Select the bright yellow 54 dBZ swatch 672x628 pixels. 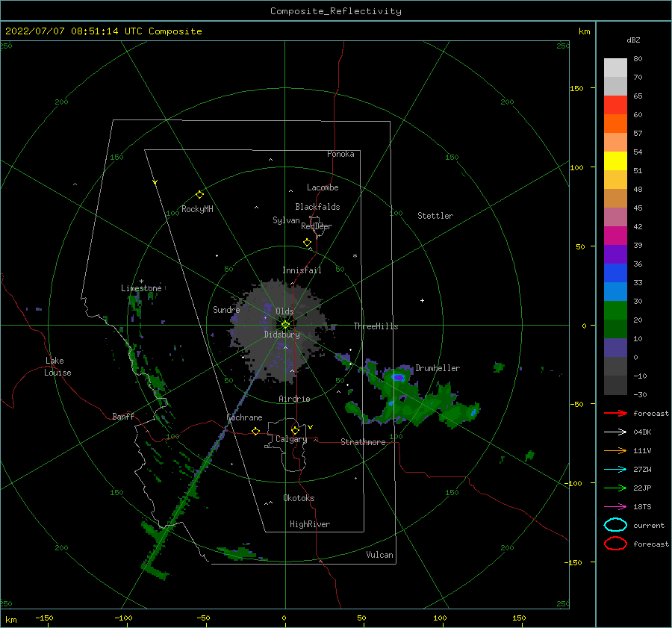615,161
